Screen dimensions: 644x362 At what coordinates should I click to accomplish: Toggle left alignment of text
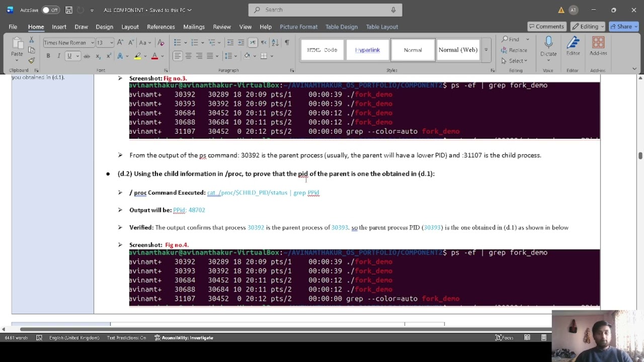pyautogui.click(x=178, y=56)
